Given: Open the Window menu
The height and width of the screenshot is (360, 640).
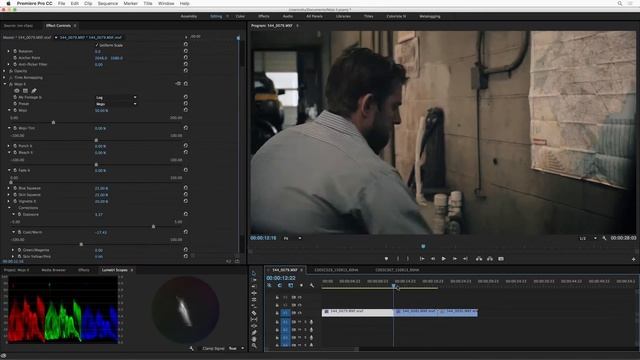Looking at the screenshot, I should (166, 3).
